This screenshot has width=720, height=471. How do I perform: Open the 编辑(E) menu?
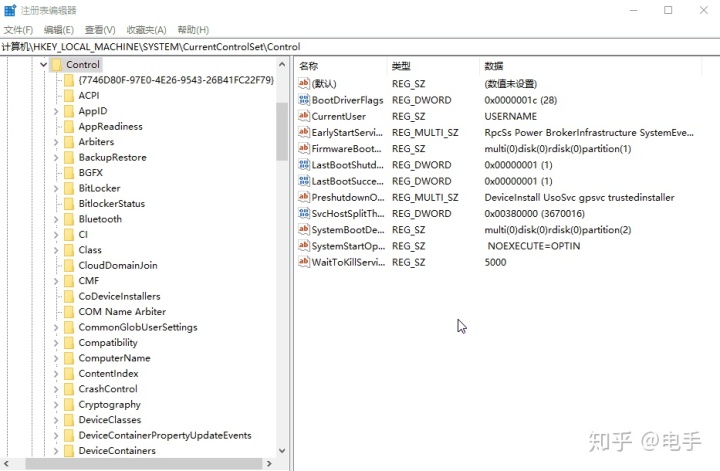point(59,30)
